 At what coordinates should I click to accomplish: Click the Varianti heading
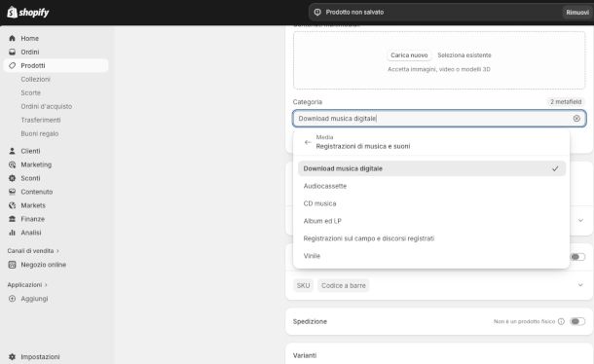point(305,355)
